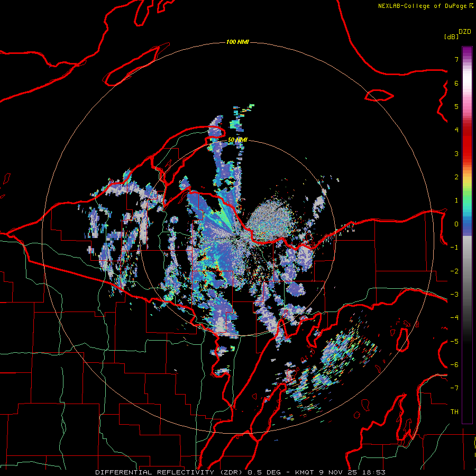Image resolution: width=476 pixels, height=476 pixels.
Task: Click the 3 value on the color scale
Action: (456, 153)
